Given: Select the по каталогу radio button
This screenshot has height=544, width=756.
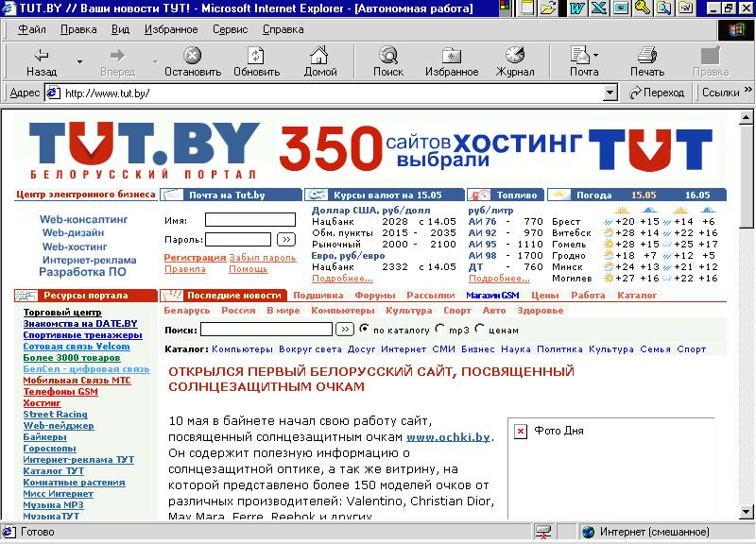Looking at the screenshot, I should click(364, 329).
